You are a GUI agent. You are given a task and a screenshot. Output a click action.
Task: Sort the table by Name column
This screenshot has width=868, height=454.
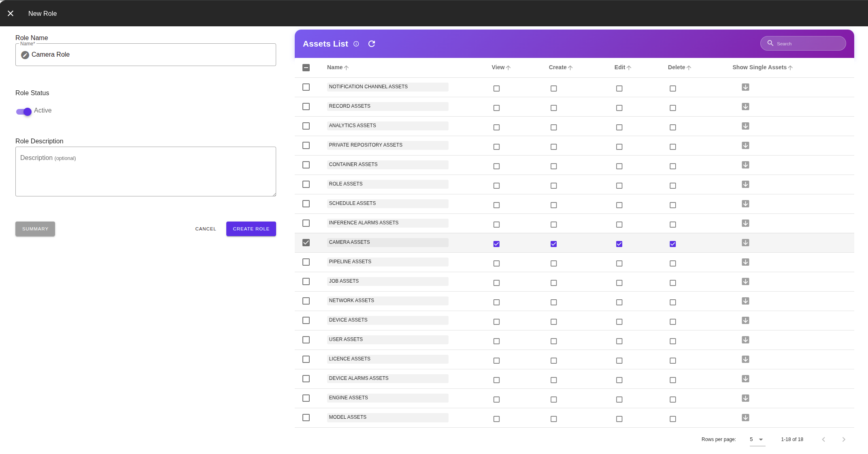tap(335, 67)
